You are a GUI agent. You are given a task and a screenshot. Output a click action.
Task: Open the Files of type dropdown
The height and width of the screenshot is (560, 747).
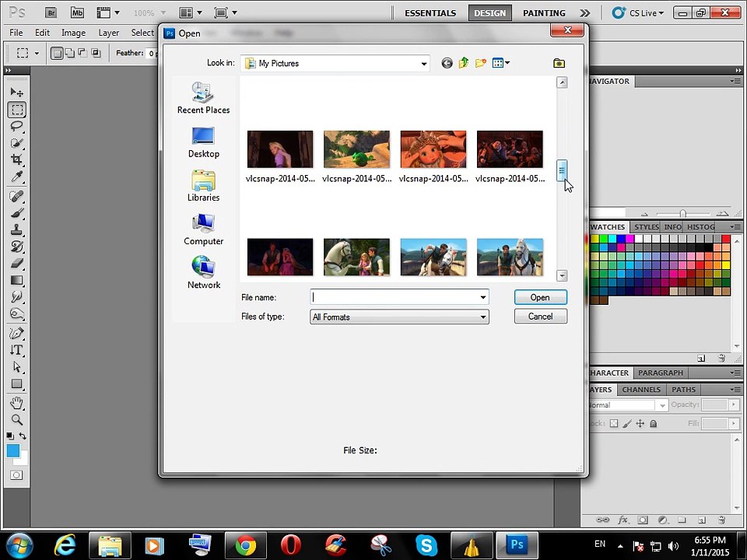(482, 317)
